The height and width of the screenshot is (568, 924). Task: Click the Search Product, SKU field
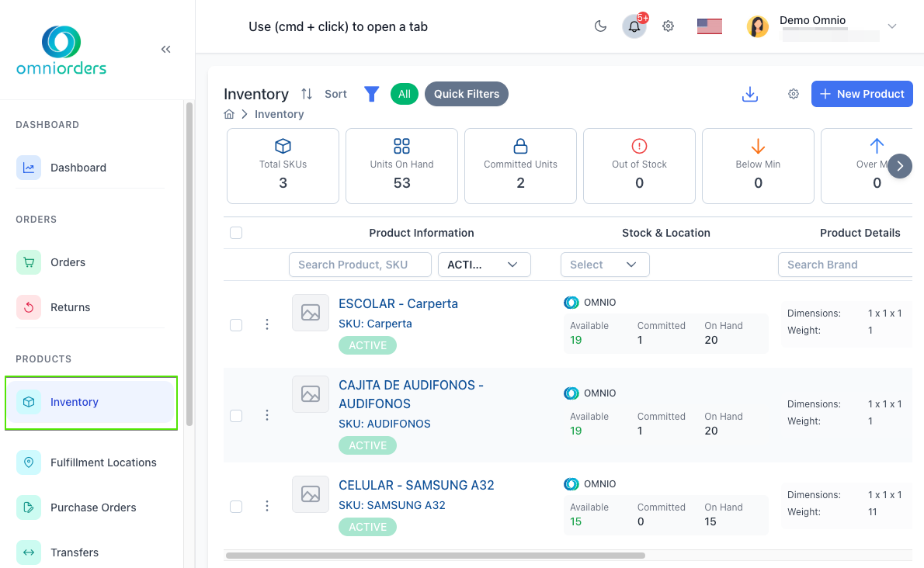coord(360,265)
